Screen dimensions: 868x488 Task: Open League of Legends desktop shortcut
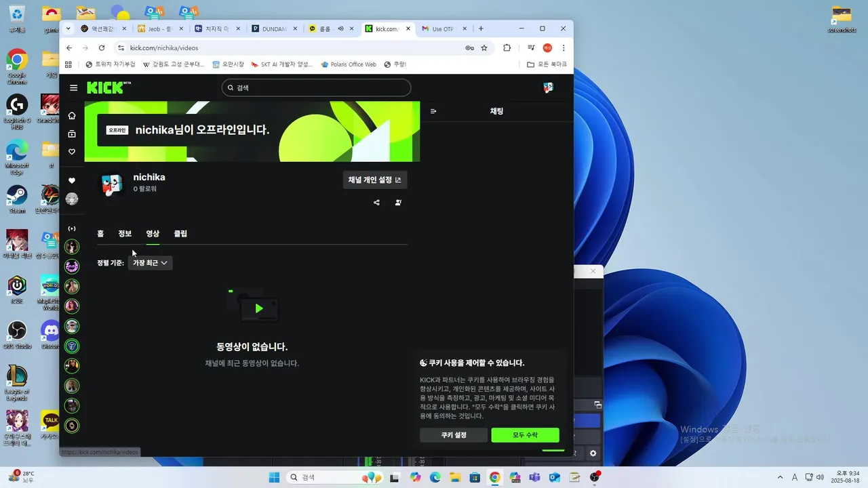(x=17, y=383)
